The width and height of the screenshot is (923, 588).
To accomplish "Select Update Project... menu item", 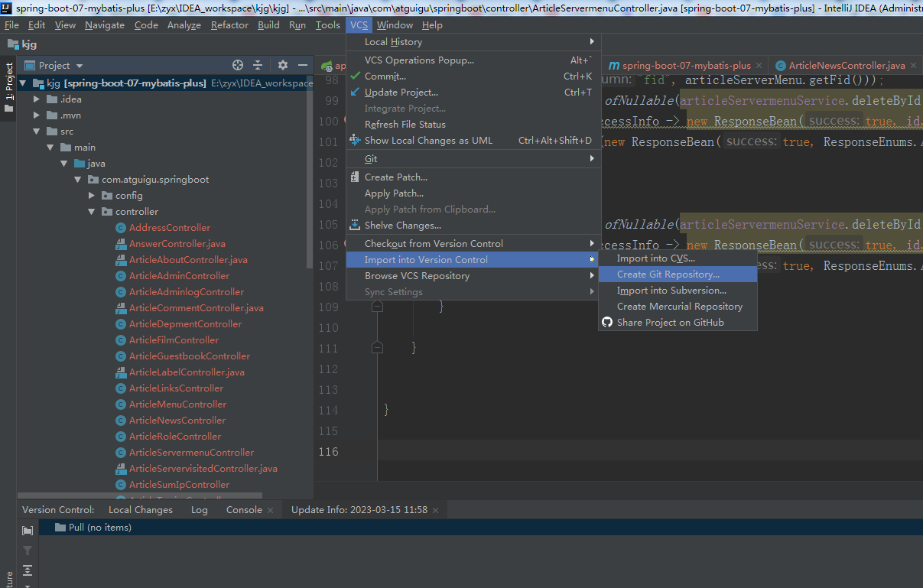I will pyautogui.click(x=473, y=93).
